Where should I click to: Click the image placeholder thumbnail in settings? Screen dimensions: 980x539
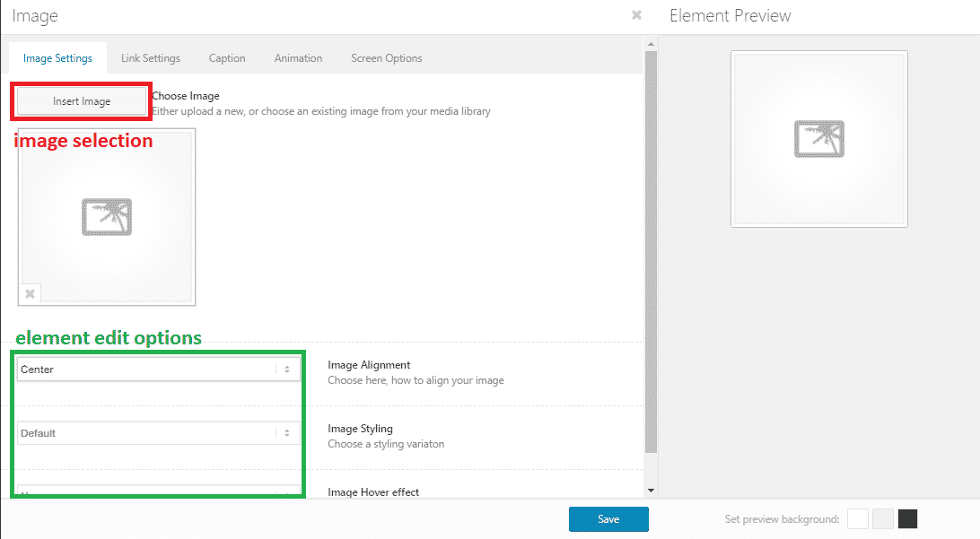[x=107, y=217]
